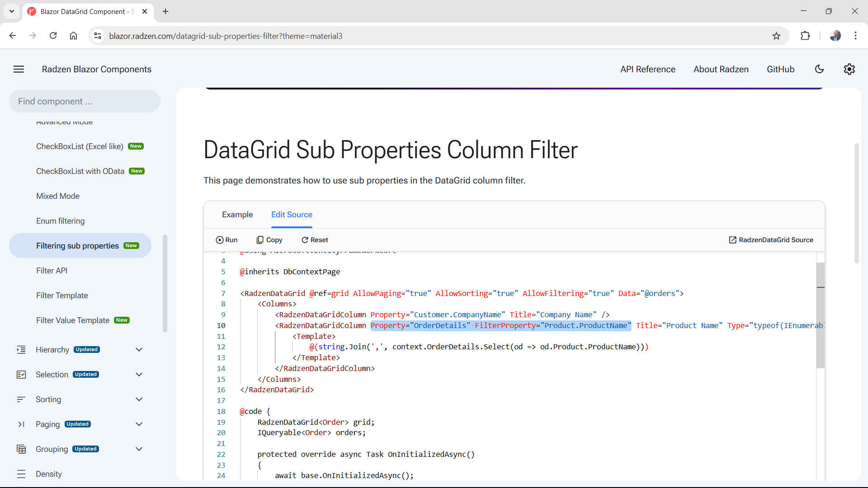868x488 pixels.
Task: Toggle dark mode with moon icon
Action: pyautogui.click(x=819, y=69)
